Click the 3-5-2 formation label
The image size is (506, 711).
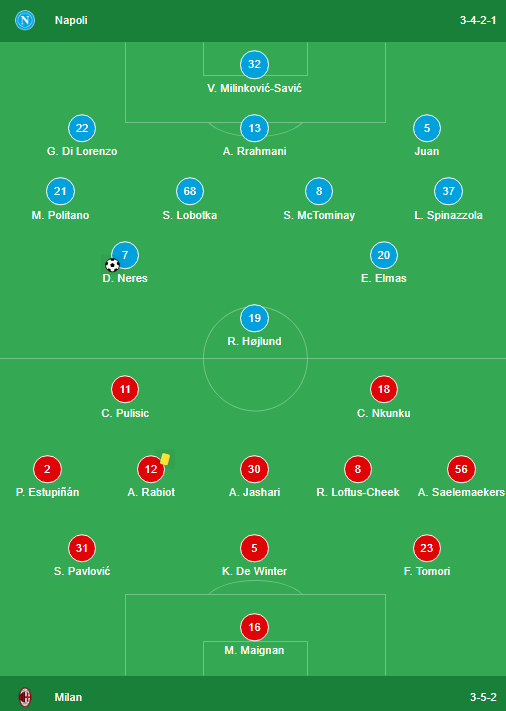pos(483,697)
